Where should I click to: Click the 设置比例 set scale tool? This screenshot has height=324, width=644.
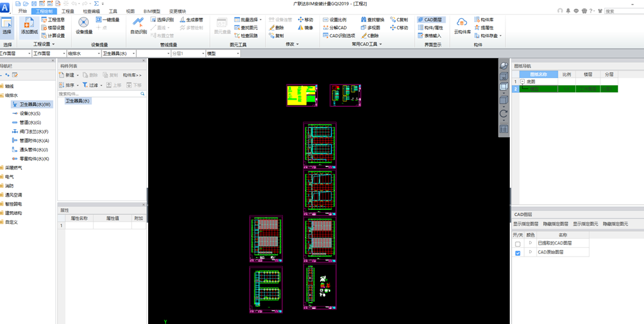335,20
